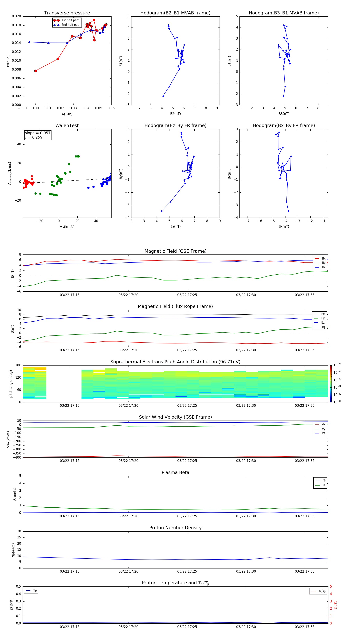Screen dimensions: 351x644
Task: Click the 'WalenTest' plot title
Action: pyautogui.click(x=67, y=125)
